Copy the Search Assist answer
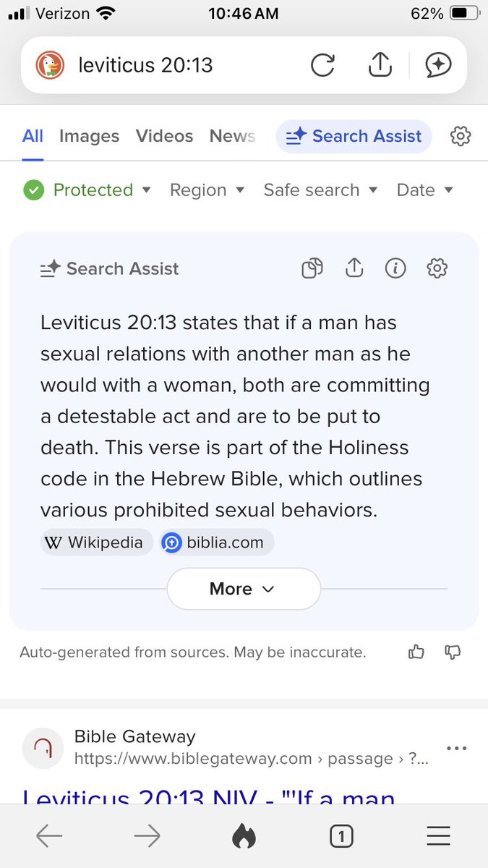 [312, 268]
